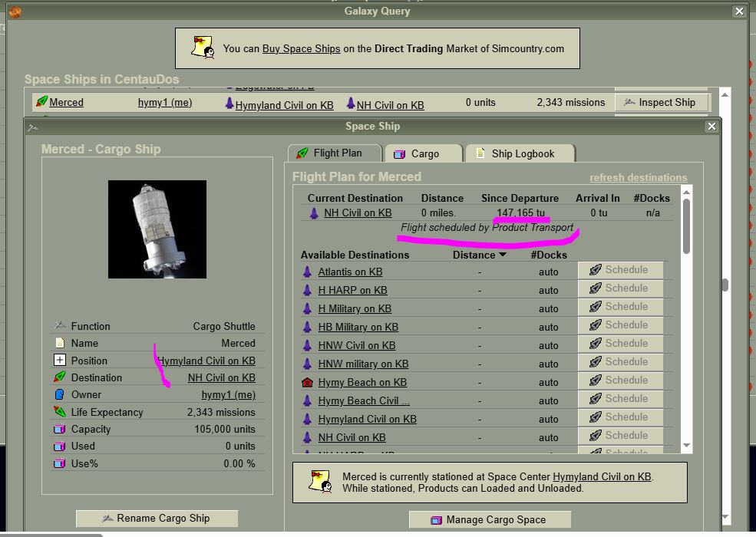Screen dimensions: 756x537
Task: Click destinations list scroll down arrow
Action: 687,446
